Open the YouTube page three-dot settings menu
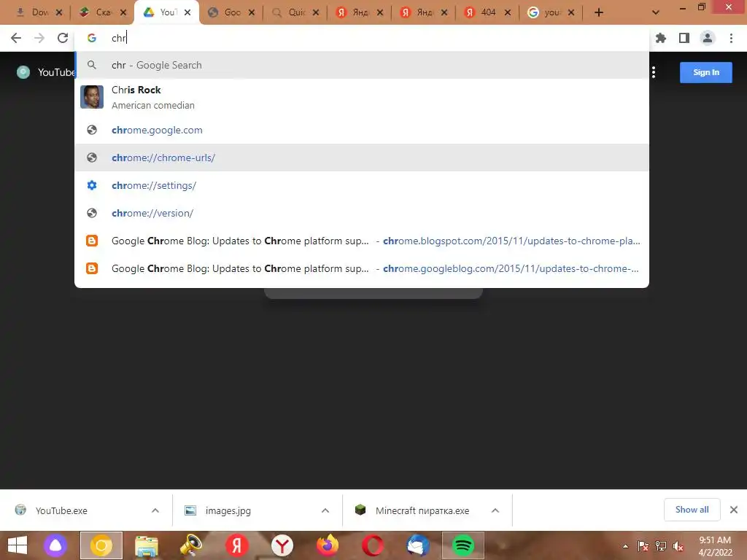747x560 pixels. point(654,72)
